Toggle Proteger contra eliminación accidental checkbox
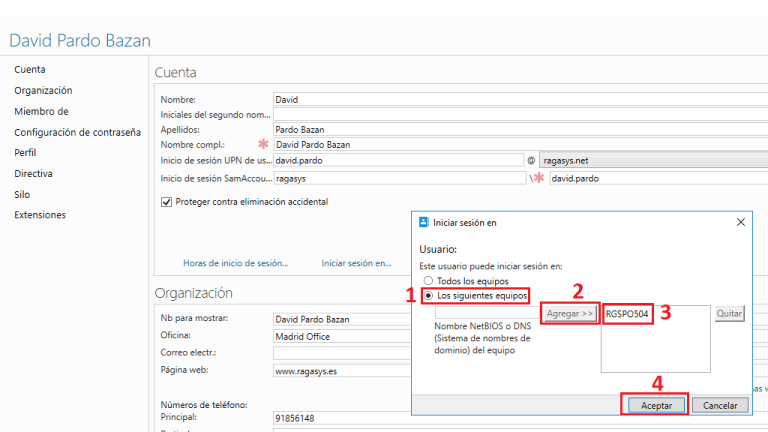The width and height of the screenshot is (768, 432). click(166, 201)
